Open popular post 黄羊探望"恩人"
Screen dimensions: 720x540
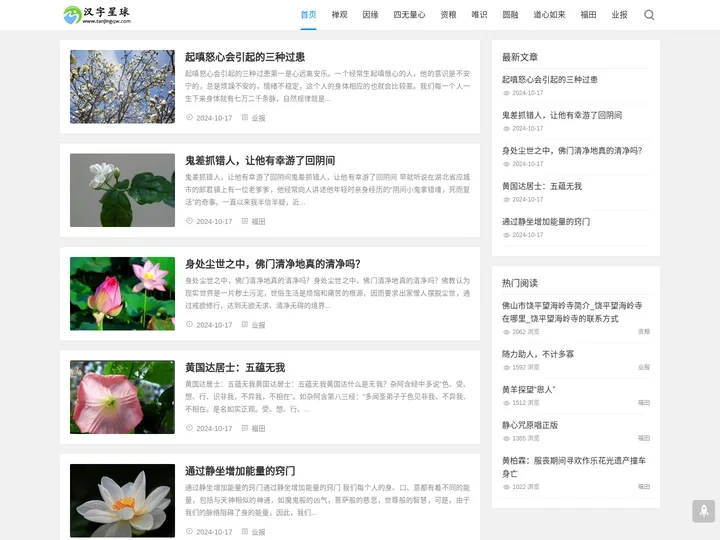[x=529, y=389]
